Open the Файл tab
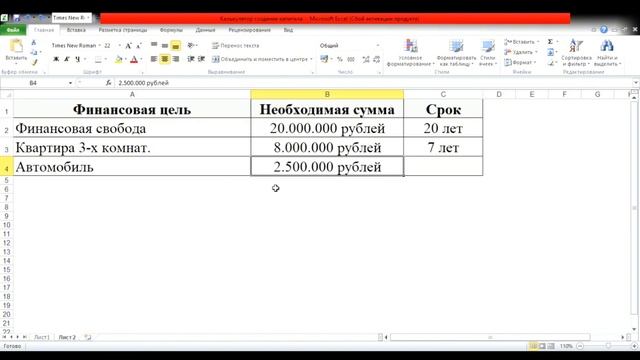This screenshot has height=360, width=640. point(13,30)
